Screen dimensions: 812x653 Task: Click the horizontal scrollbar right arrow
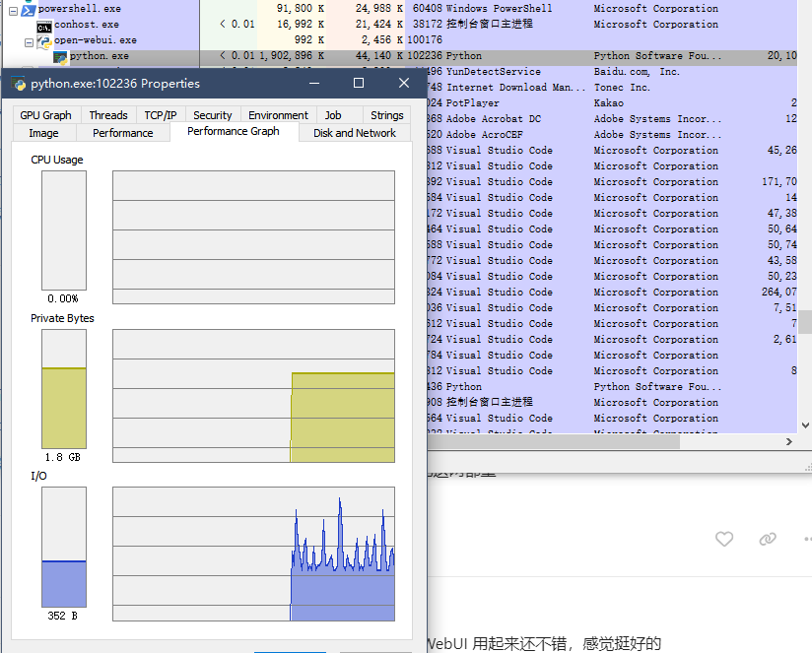(x=789, y=441)
